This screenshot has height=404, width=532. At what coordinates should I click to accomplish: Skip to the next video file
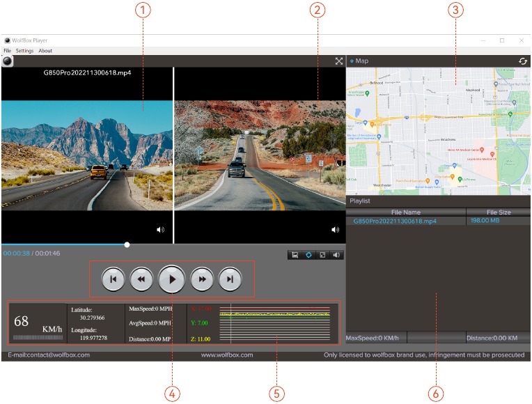tap(230, 279)
